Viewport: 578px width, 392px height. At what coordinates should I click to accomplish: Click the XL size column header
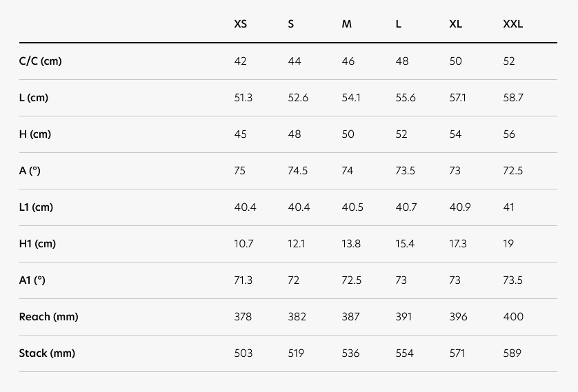(x=456, y=24)
